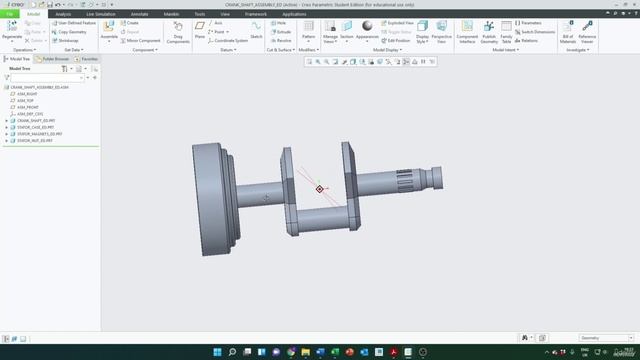The width and height of the screenshot is (640, 360).
Task: Launch the Reference Viewer
Action: (587, 32)
